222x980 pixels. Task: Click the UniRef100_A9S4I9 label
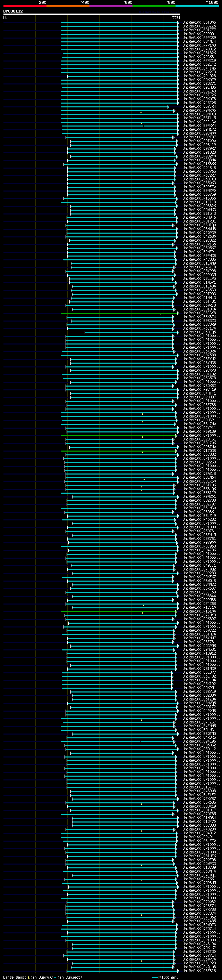coord(199,145)
